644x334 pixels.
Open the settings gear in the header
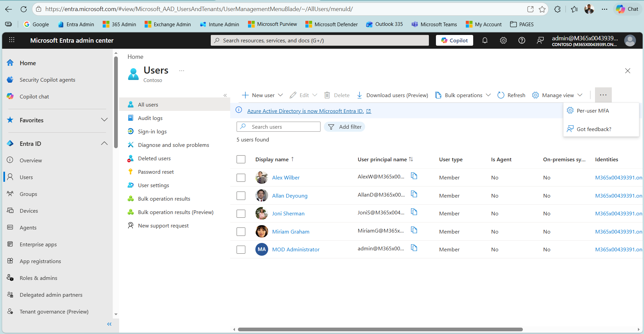click(x=503, y=40)
